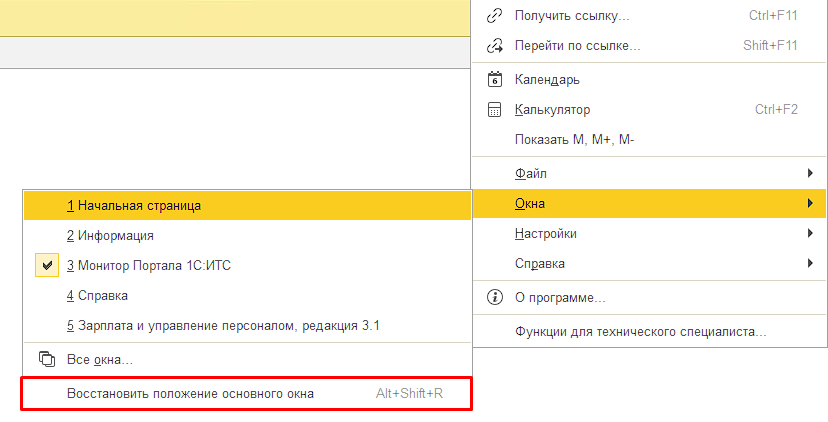Screen dimensions: 828x422
Task: Switch to window 5 Зарплата и управление персоналом
Action: (247, 325)
